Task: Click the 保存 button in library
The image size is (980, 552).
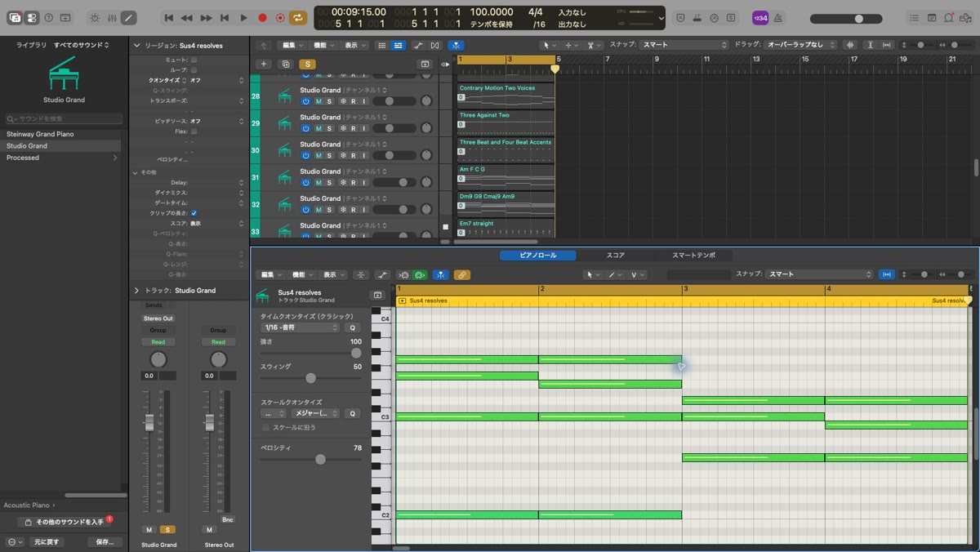Action: [105, 542]
